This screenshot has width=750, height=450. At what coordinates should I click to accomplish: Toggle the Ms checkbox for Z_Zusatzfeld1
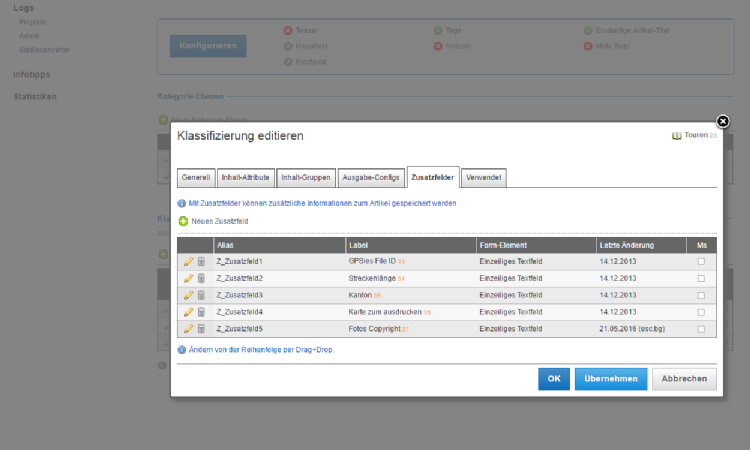pos(701,261)
